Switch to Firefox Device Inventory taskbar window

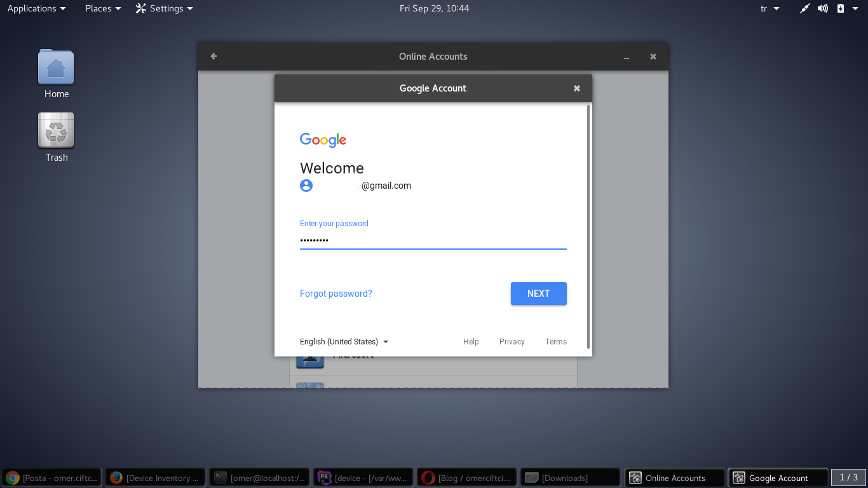[x=156, y=478]
